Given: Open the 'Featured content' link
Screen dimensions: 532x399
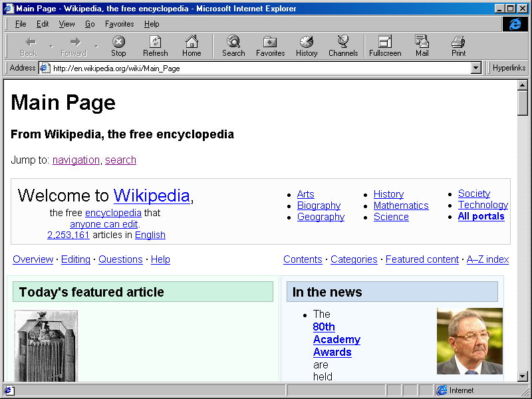Looking at the screenshot, I should click(x=422, y=259).
